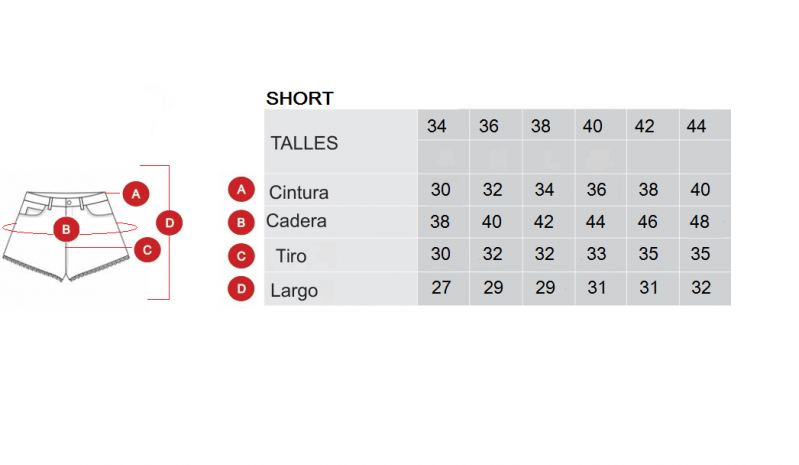
Task: Click the red B marker on shorts hip
Action: tap(66, 230)
